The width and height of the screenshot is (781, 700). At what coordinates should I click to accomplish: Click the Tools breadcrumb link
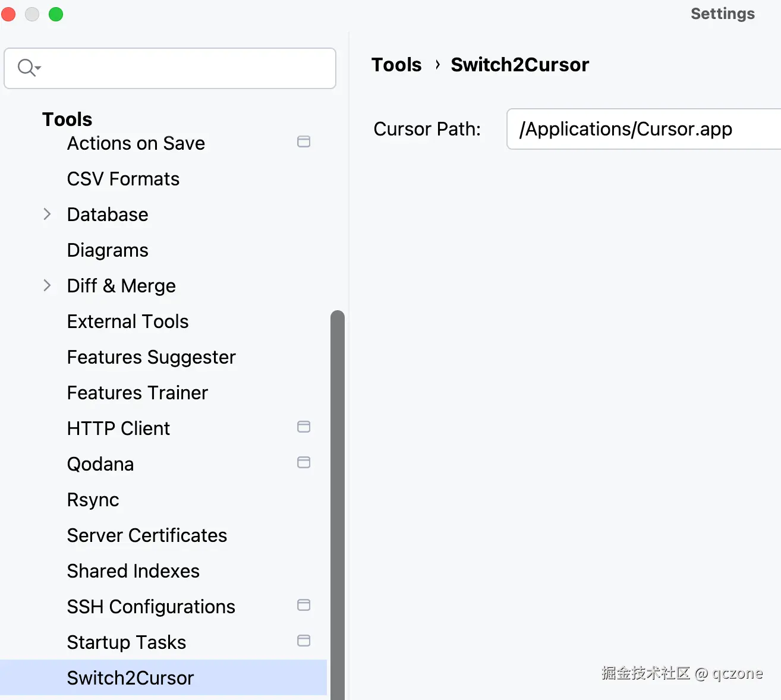tap(396, 65)
